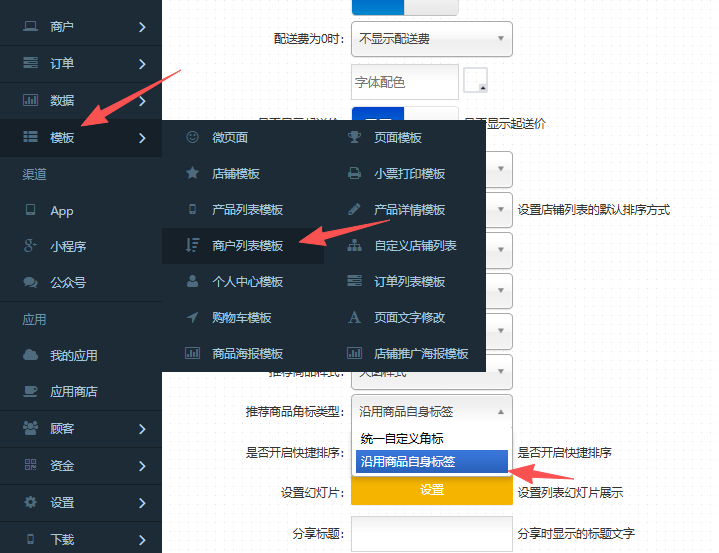The width and height of the screenshot is (719, 553).
Task: Click into the 分享标题 text field
Action: [432, 533]
